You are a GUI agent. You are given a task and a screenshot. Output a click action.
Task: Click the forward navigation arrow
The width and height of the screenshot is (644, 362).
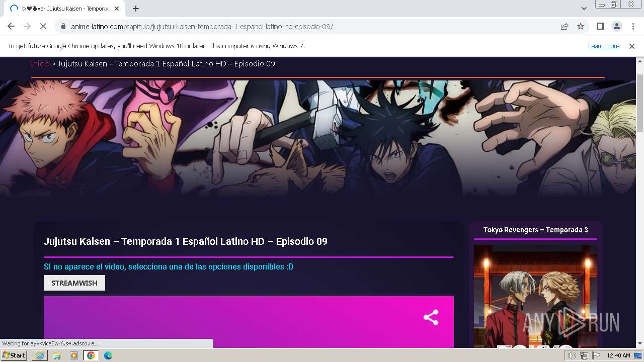click(27, 26)
